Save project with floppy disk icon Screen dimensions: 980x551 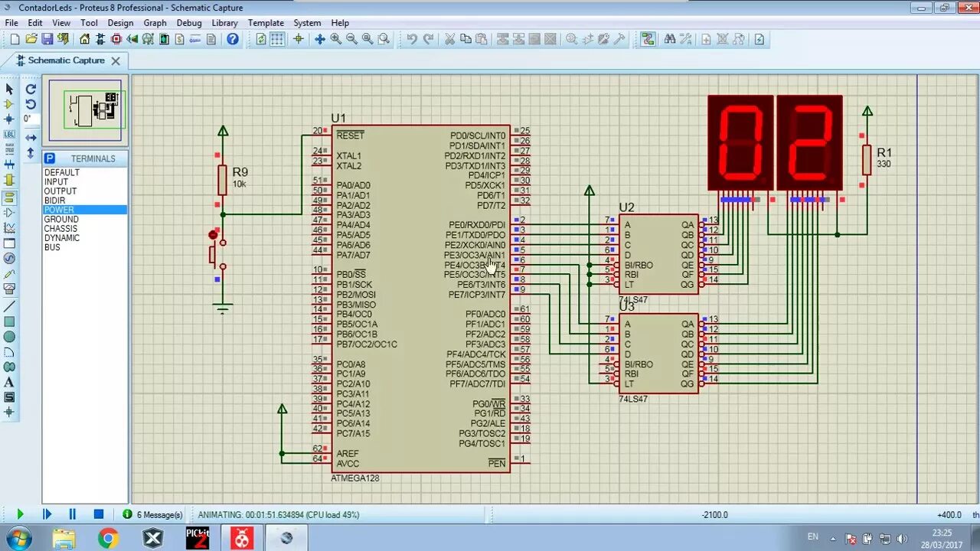pyautogui.click(x=47, y=39)
